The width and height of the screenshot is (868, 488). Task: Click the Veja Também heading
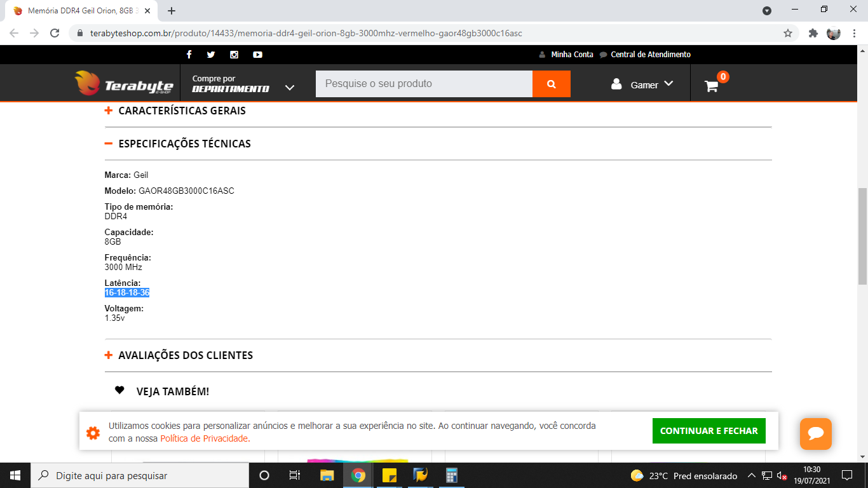(172, 391)
